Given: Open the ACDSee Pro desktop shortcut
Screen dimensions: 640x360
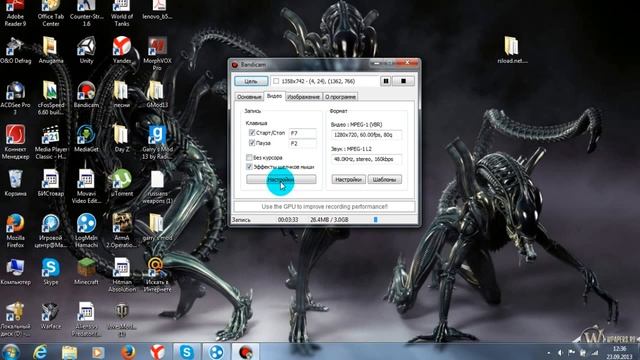Looking at the screenshot, I should pyautogui.click(x=15, y=98).
